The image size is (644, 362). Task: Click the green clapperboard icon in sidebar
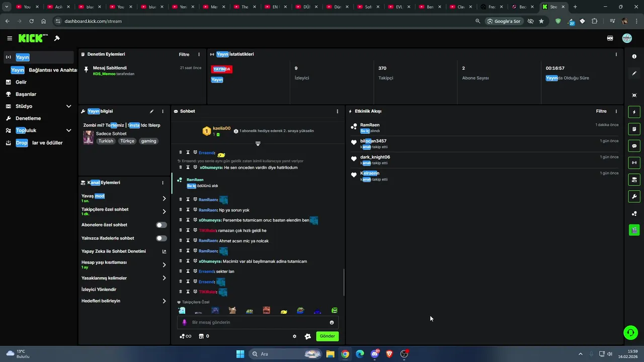click(x=634, y=230)
